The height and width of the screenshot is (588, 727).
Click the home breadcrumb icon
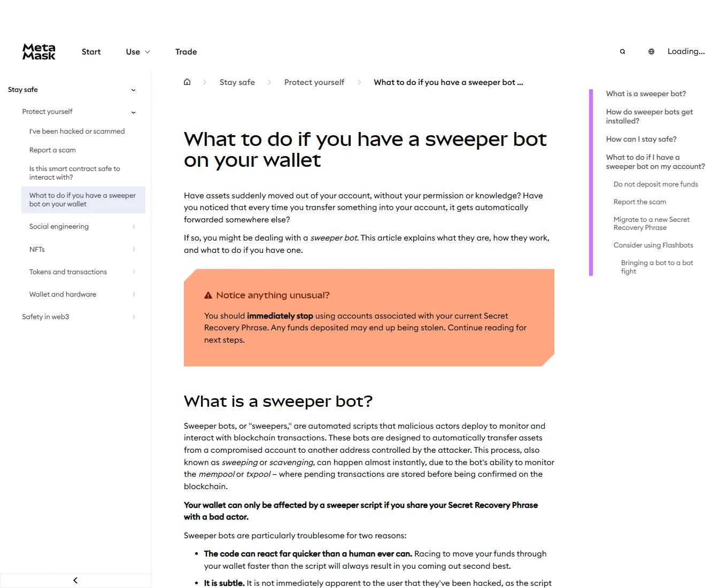(x=187, y=82)
